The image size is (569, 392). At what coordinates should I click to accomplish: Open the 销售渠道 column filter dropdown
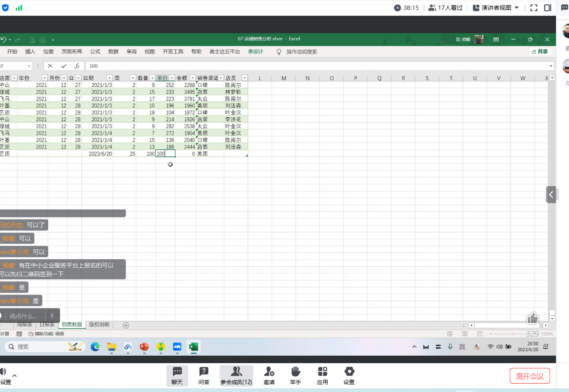point(221,78)
